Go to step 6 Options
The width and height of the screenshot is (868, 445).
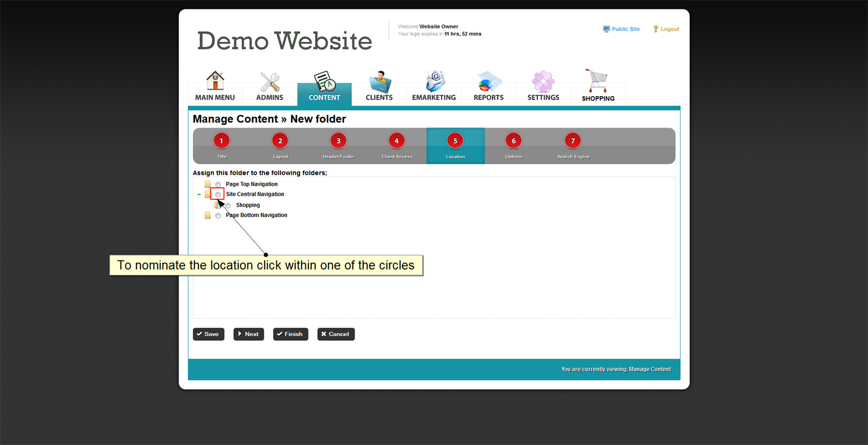(x=514, y=141)
